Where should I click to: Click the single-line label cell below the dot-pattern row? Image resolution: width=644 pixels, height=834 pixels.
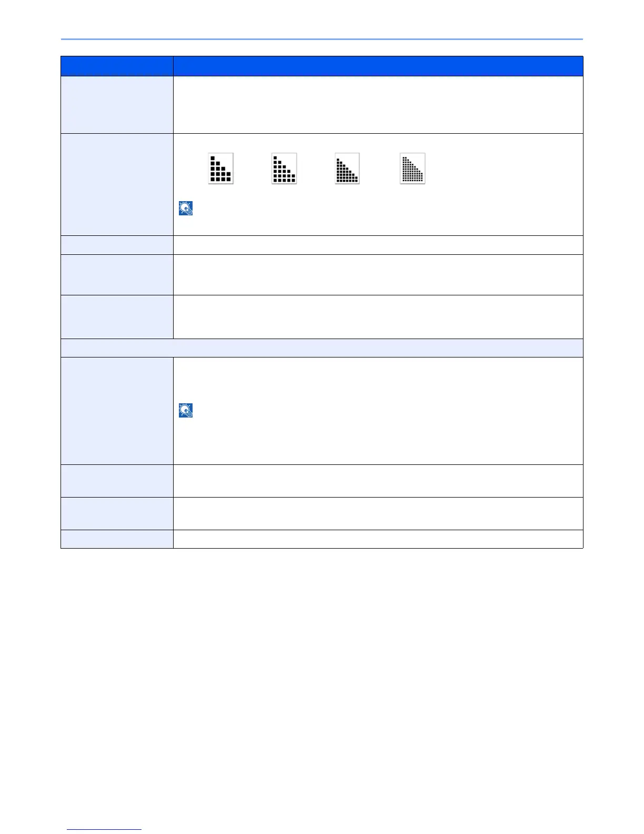point(117,245)
